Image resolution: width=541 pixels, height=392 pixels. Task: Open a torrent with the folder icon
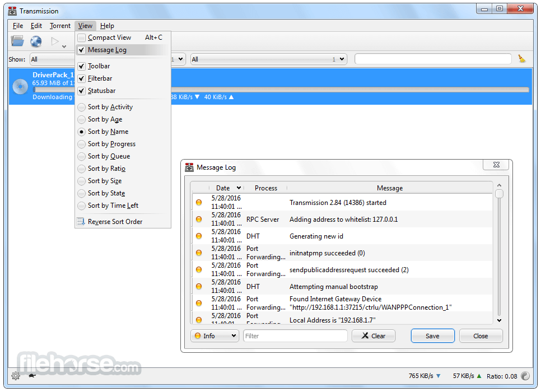[x=17, y=41]
